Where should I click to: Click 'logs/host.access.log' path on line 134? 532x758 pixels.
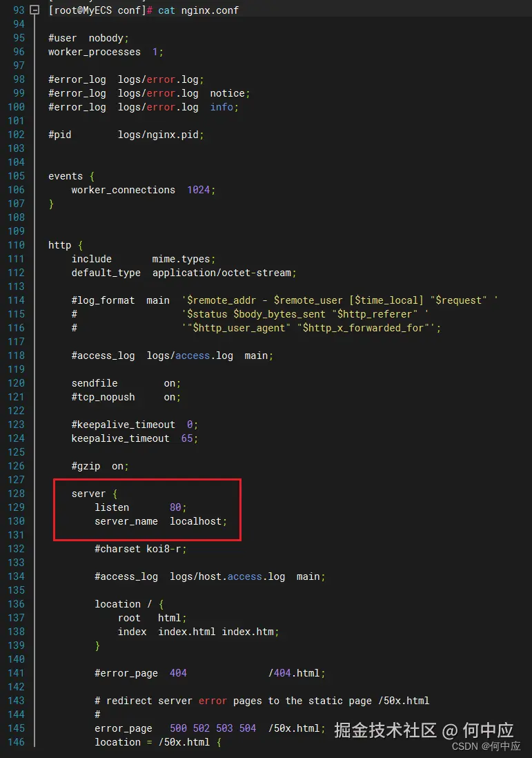point(227,576)
